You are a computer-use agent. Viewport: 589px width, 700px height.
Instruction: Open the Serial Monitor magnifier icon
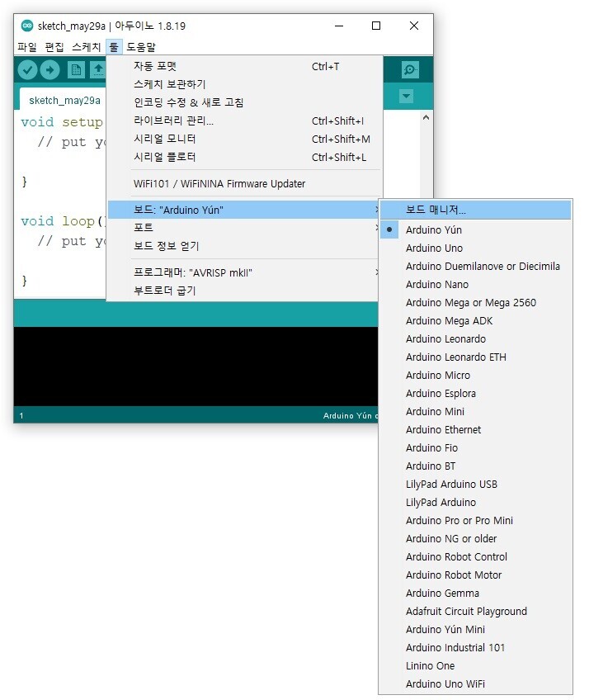pyautogui.click(x=410, y=69)
